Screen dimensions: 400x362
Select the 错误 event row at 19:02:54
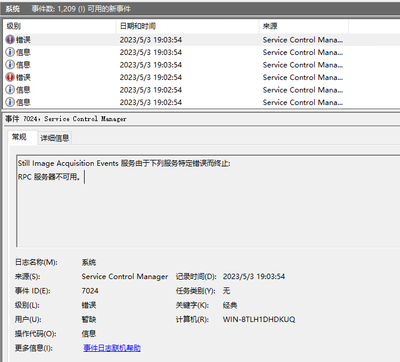click(x=201, y=77)
